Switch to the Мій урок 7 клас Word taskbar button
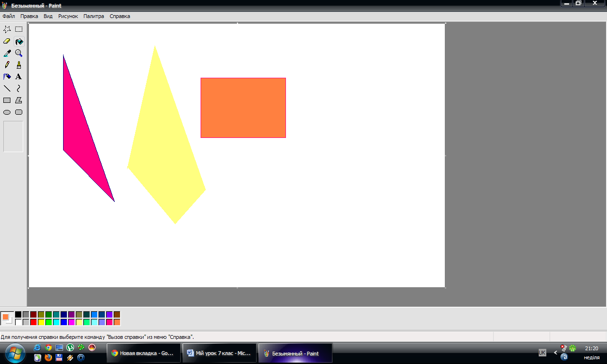The width and height of the screenshot is (607, 364). 220,353
